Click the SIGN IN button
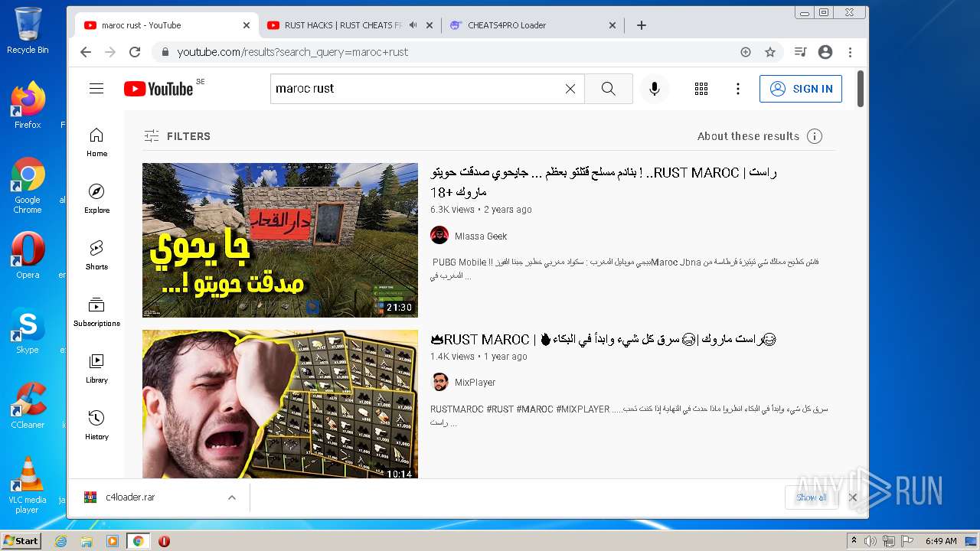The width and height of the screenshot is (980, 551). point(801,89)
